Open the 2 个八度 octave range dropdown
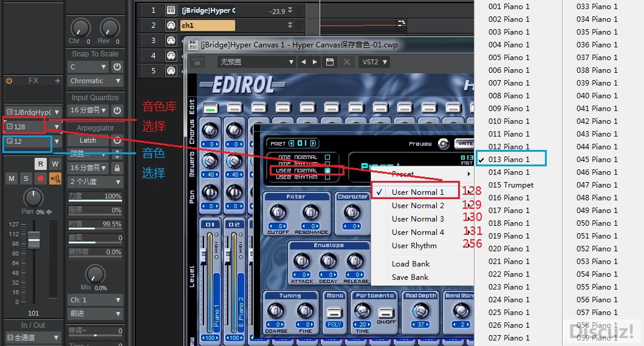This screenshot has width=644, height=346. (95, 181)
